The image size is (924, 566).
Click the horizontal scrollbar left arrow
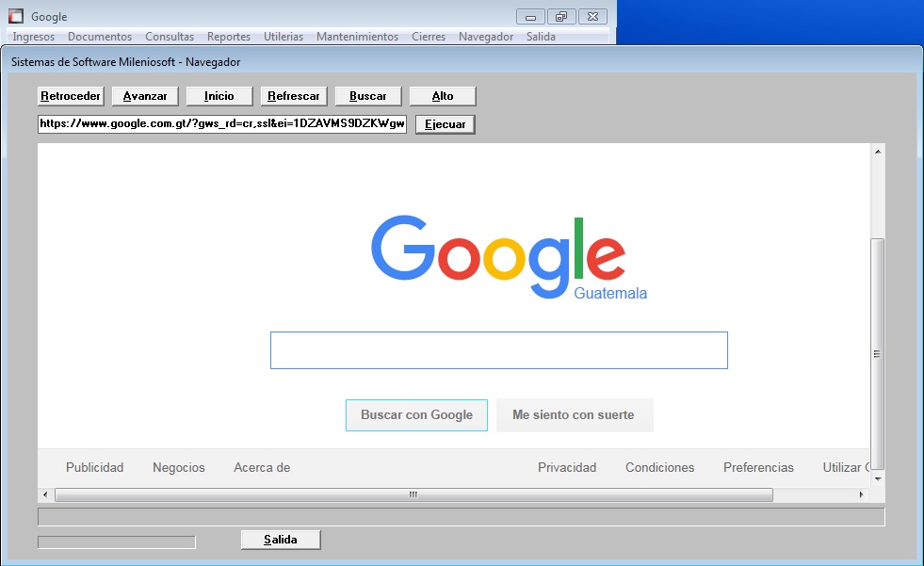45,494
